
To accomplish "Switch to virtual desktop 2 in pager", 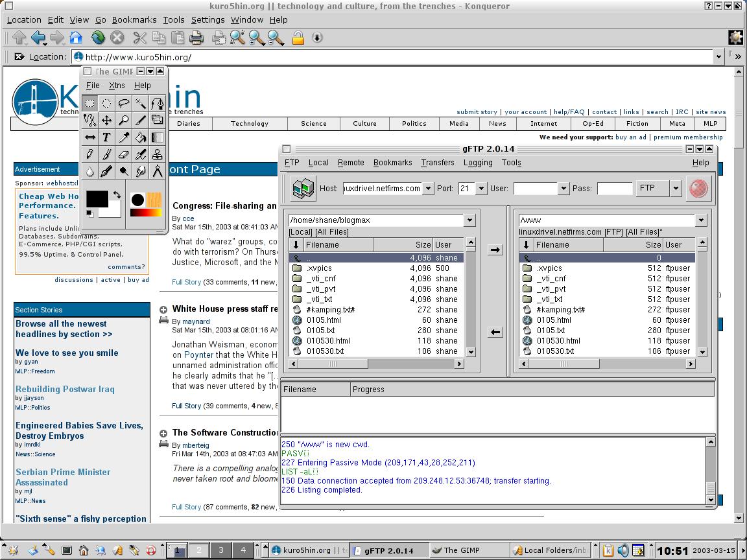I will (x=199, y=550).
